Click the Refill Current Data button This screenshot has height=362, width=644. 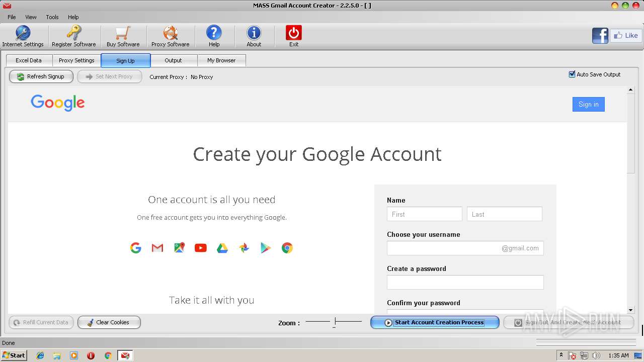pyautogui.click(x=41, y=322)
